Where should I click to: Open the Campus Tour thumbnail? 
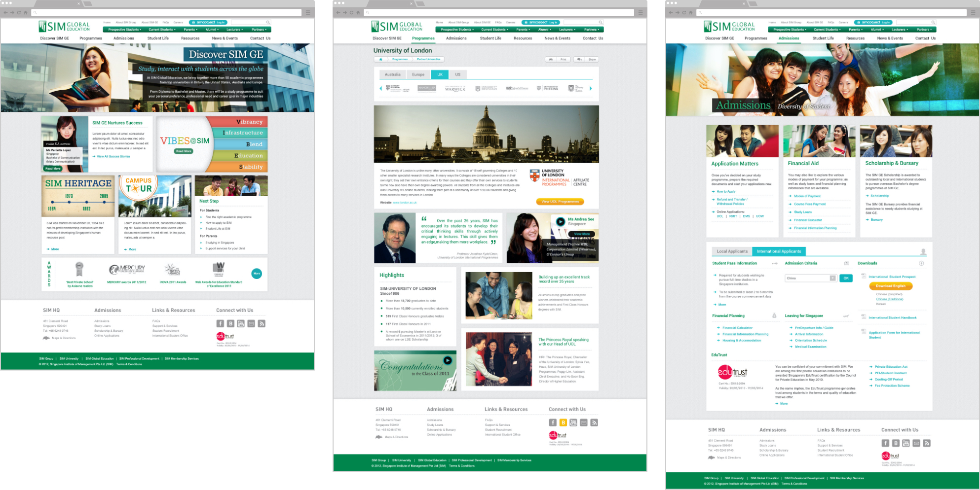tap(155, 196)
